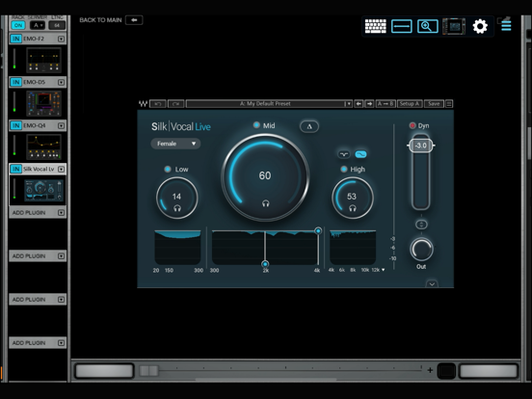Open the Female voice type dropdown

[x=175, y=144]
